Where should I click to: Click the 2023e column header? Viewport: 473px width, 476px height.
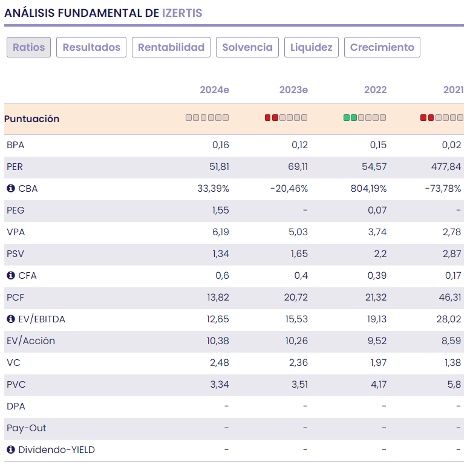[293, 90]
